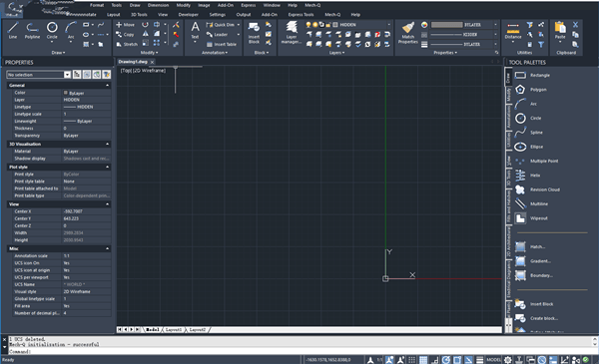The width and height of the screenshot is (599, 364).
Task: Click Hatch in Tool Palettes
Action: click(530, 247)
